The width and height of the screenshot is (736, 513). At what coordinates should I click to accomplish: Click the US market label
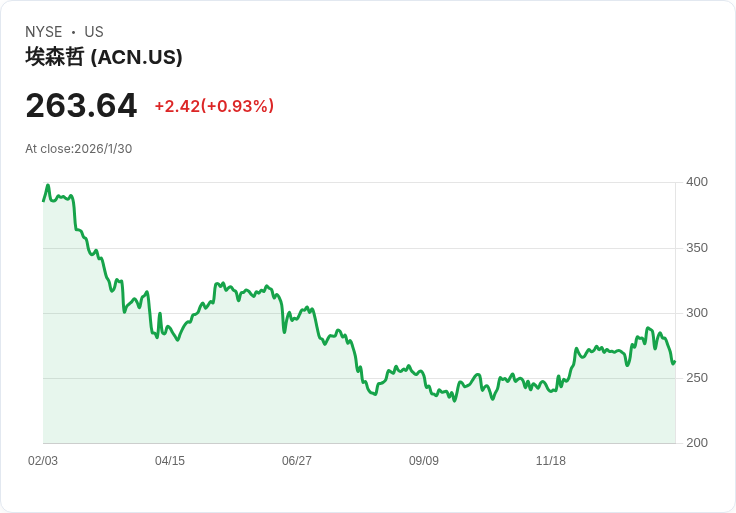point(94,32)
